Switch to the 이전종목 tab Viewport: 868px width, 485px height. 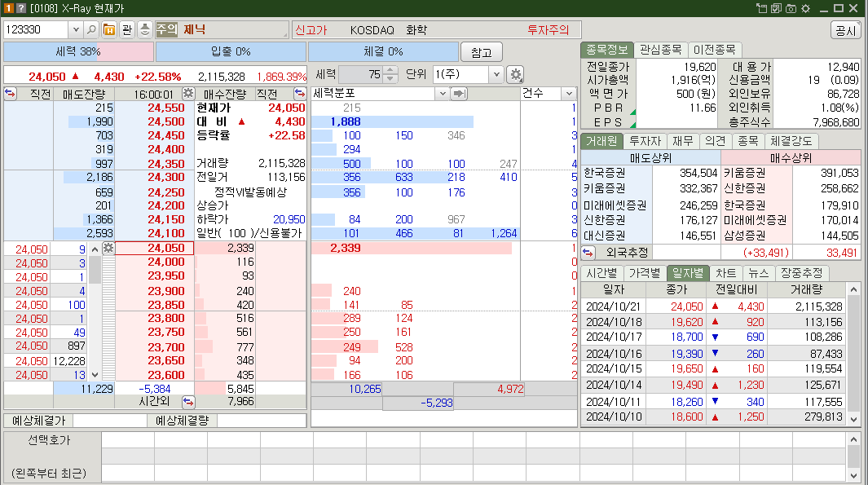click(x=714, y=50)
